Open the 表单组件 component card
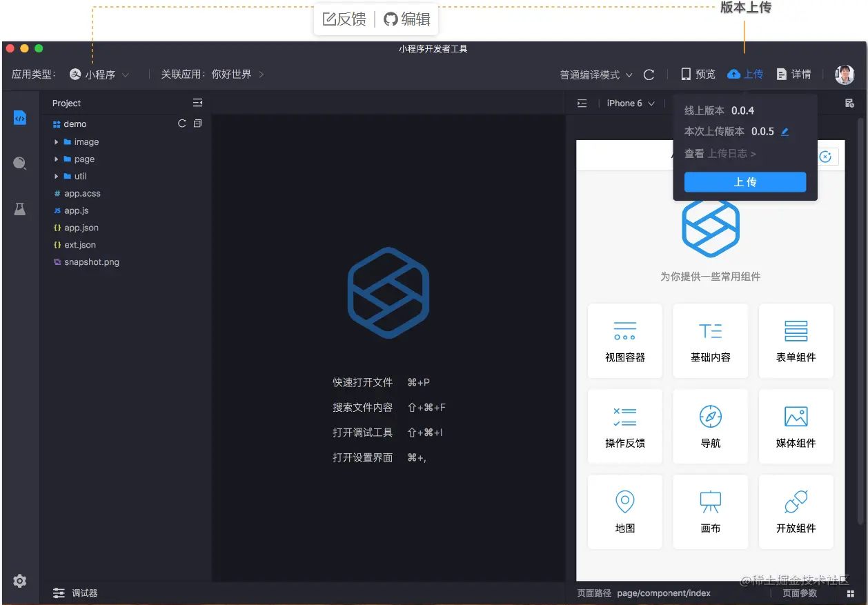The image size is (868, 605). pyautogui.click(x=796, y=341)
